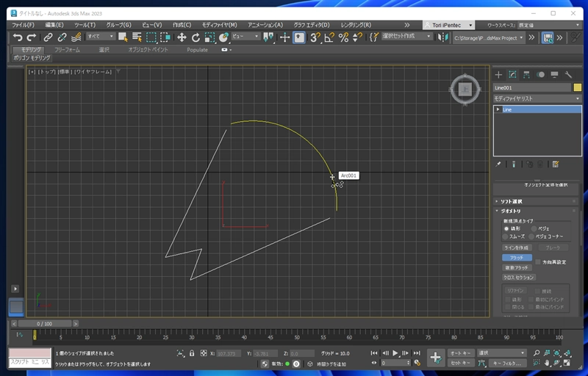Open the Hierarchy command panel tab
Image resolution: width=588 pixels, height=376 pixels.
point(527,74)
